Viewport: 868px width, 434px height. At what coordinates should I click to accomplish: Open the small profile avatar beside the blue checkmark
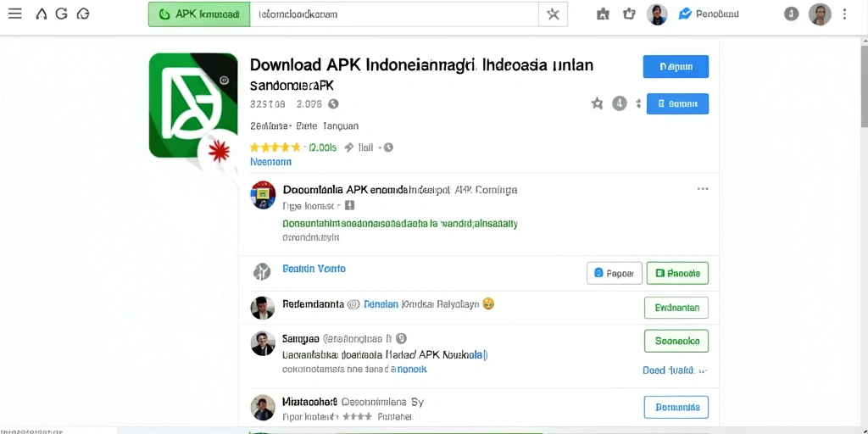click(657, 14)
